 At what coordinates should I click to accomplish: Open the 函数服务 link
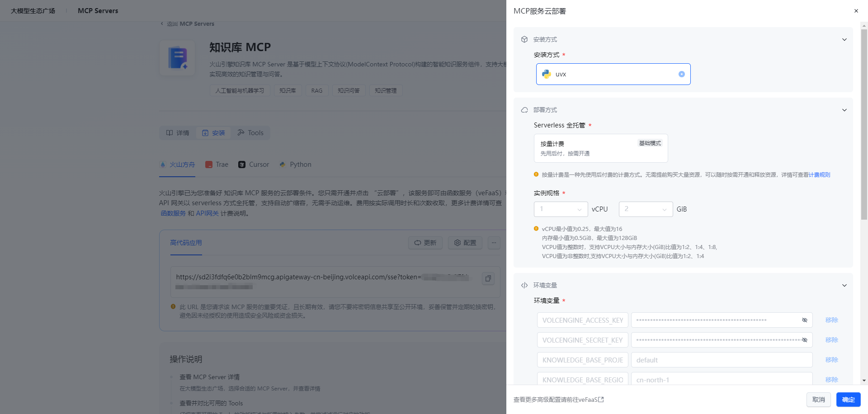tap(173, 213)
